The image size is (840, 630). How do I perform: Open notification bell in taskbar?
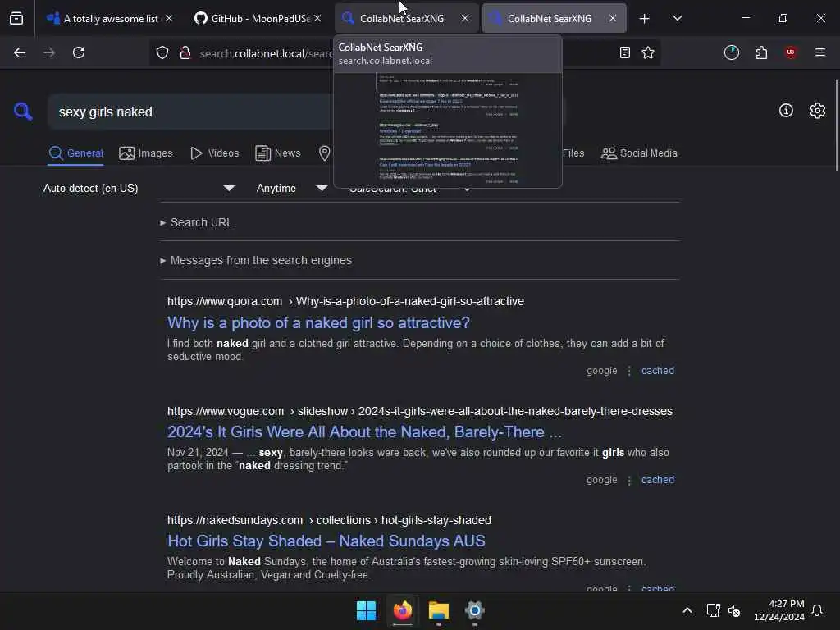pos(818,610)
